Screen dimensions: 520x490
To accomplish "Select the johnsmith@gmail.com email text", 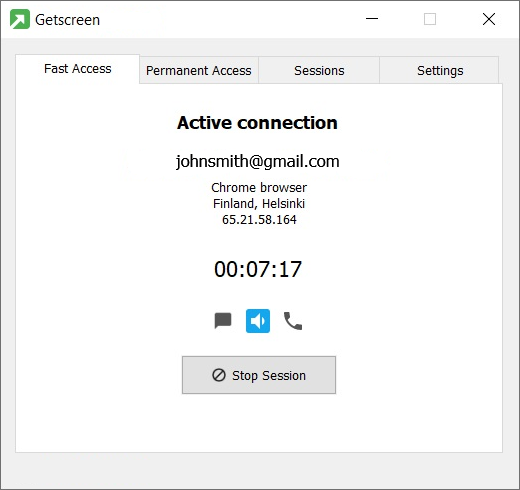I will [258, 161].
